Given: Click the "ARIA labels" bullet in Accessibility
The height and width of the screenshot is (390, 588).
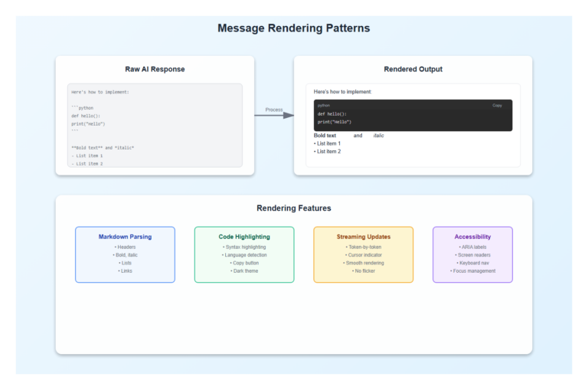Looking at the screenshot, I should [x=473, y=247].
